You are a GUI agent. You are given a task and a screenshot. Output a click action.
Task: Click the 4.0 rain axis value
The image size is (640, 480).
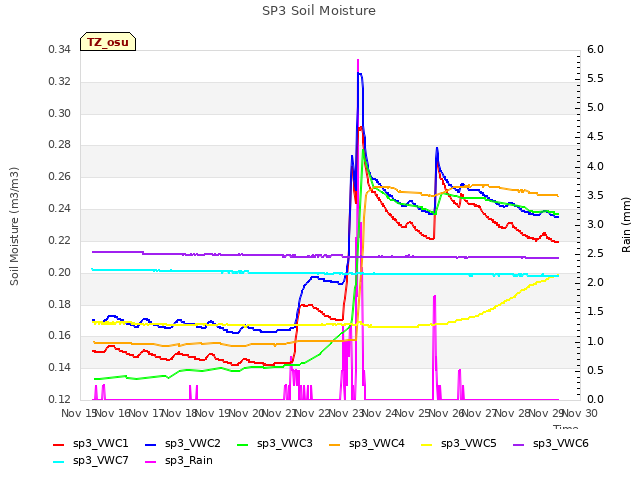coord(595,166)
